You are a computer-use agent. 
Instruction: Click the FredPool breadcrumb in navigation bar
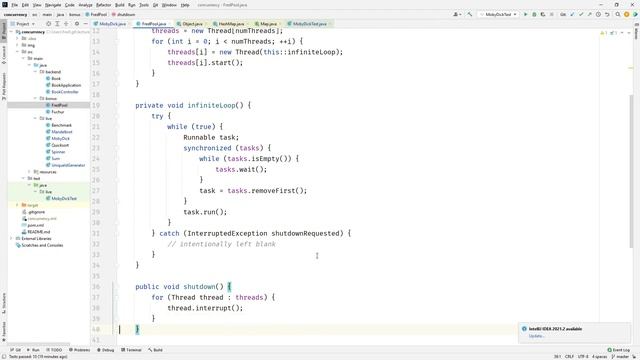pyautogui.click(x=96, y=14)
